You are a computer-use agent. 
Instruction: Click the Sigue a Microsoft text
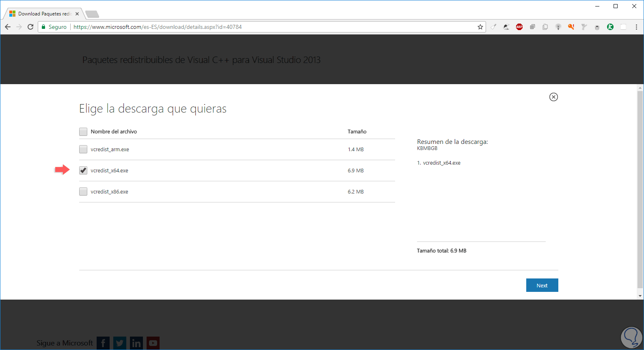click(65, 343)
